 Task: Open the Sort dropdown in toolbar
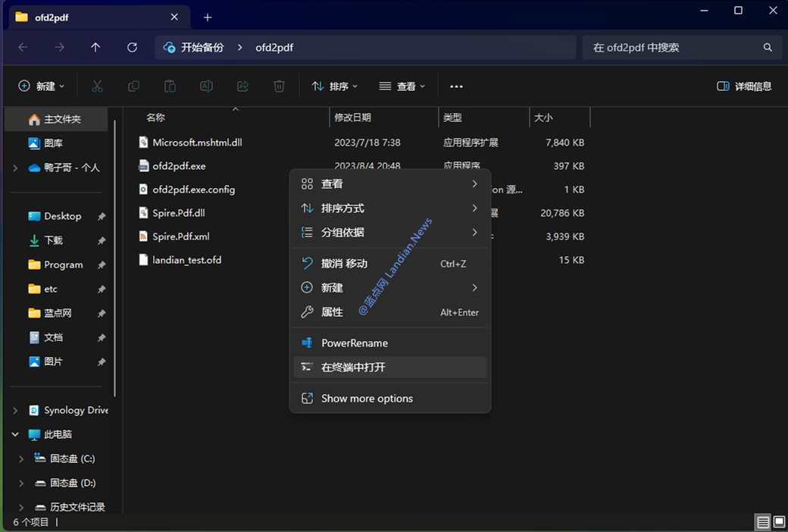335,86
